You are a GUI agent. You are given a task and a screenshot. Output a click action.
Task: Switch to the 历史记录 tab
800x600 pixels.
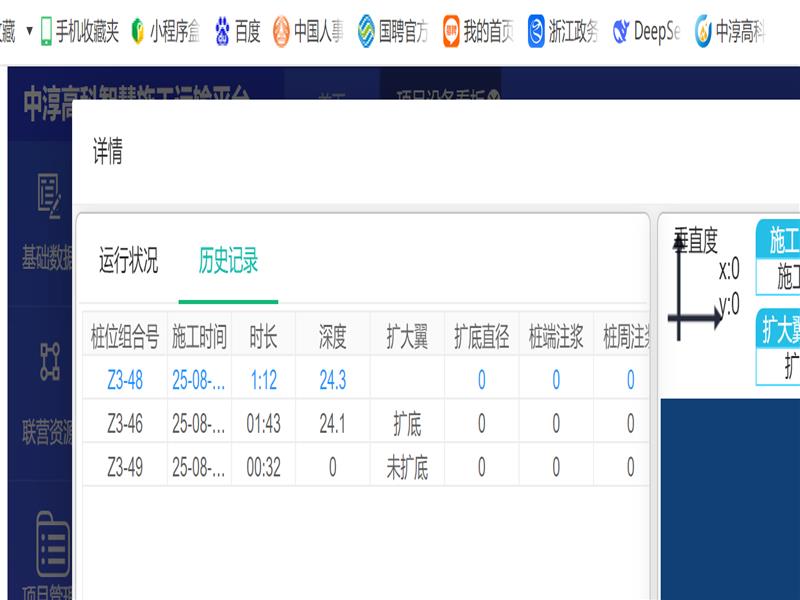[x=228, y=262]
